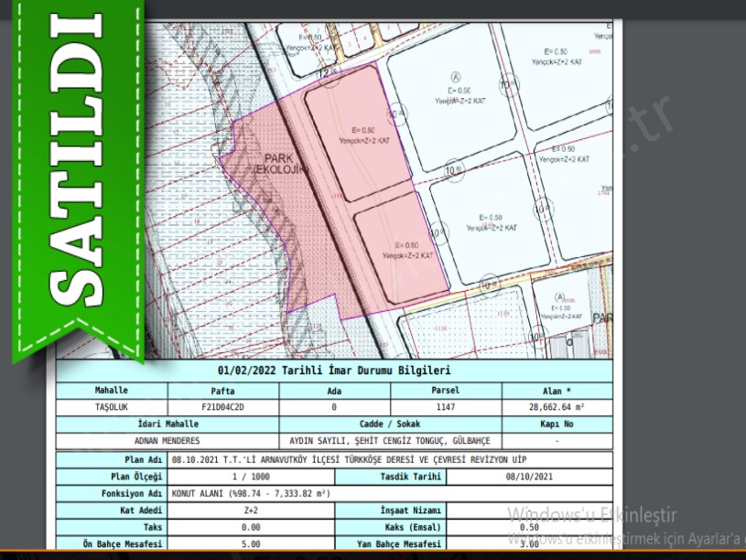The width and height of the screenshot is (746, 560).
Task: Click the Parsel number 1147 cell
Action: (446, 407)
